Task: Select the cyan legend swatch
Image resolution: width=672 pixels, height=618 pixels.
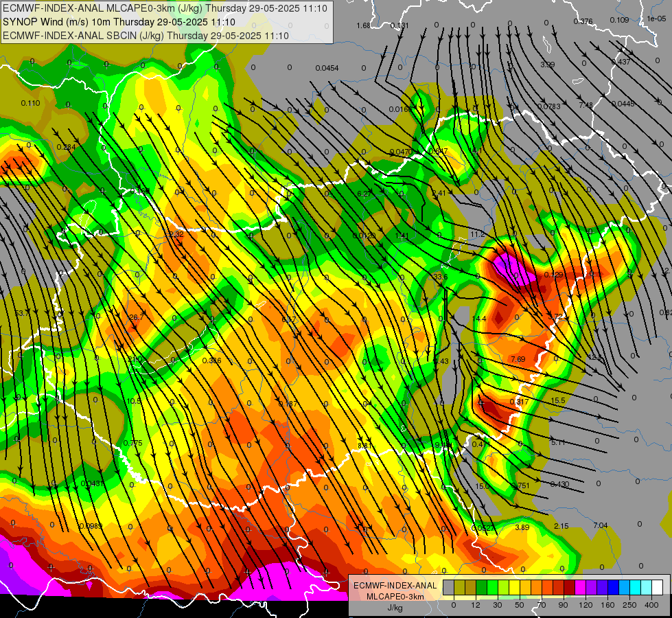Action: 636,587
